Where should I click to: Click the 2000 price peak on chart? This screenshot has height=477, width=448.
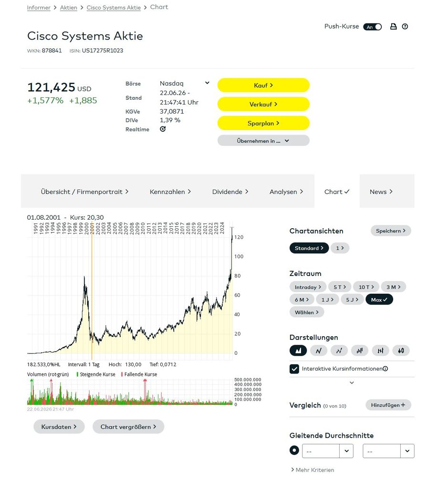point(84,277)
